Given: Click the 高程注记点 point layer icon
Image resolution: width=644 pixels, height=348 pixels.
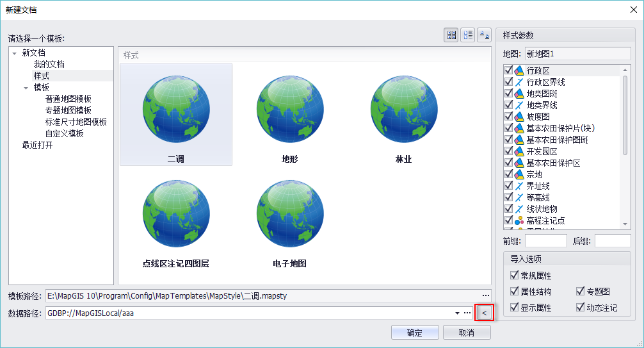Looking at the screenshot, I should coord(519,220).
